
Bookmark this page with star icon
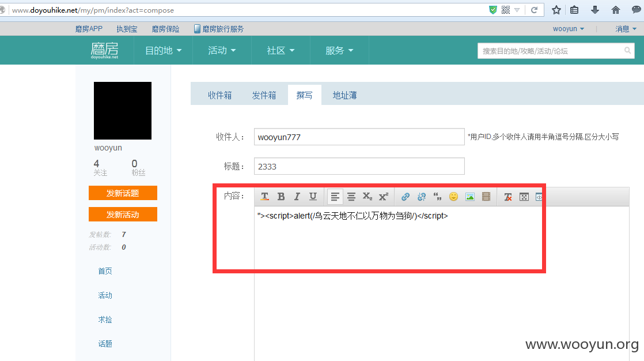point(556,10)
